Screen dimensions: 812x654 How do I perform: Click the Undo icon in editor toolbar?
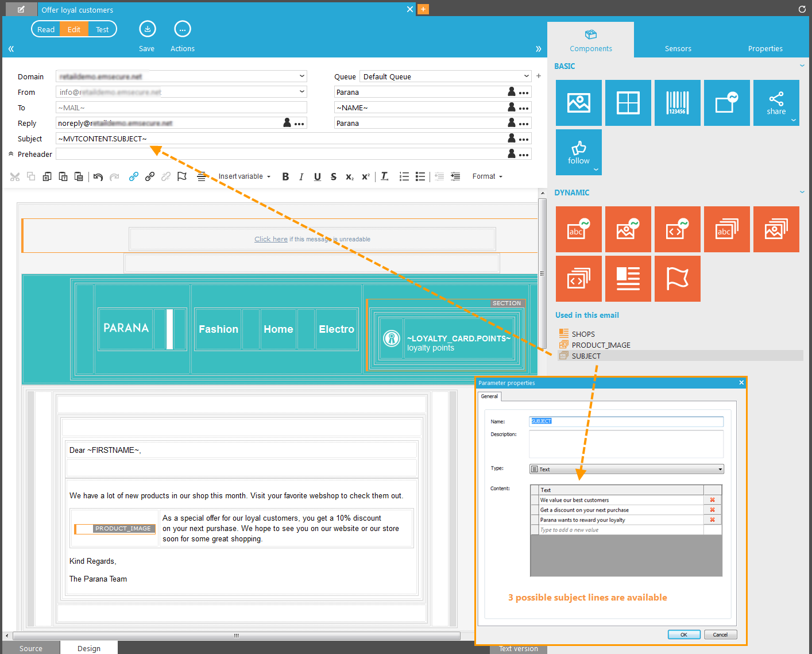(x=98, y=177)
